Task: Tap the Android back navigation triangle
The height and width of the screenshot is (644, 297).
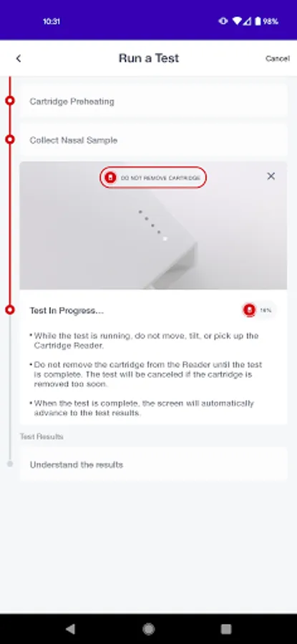Action: (x=71, y=629)
